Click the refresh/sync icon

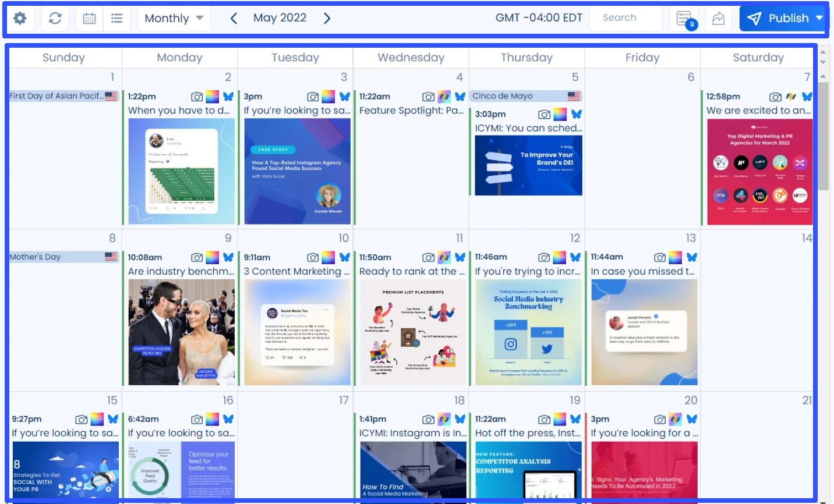55,18
